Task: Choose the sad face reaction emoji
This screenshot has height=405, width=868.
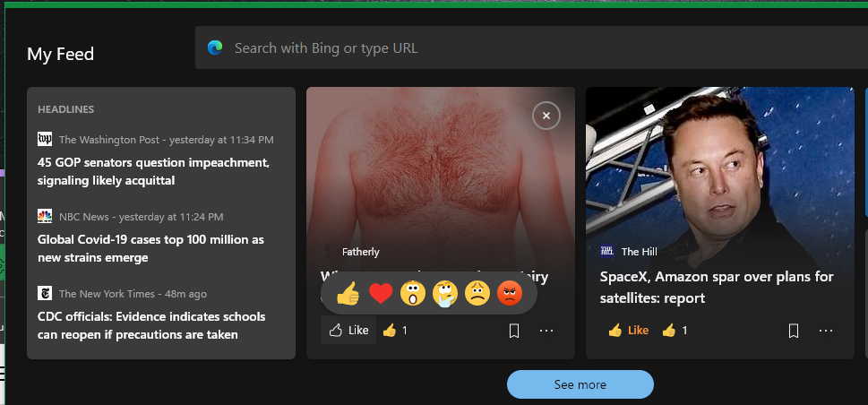Action: tap(477, 293)
